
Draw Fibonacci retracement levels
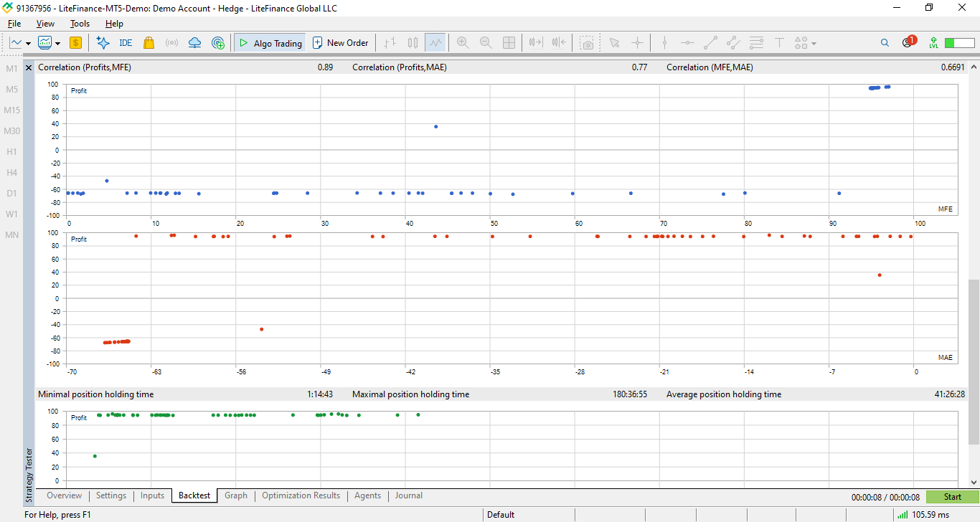(756, 43)
